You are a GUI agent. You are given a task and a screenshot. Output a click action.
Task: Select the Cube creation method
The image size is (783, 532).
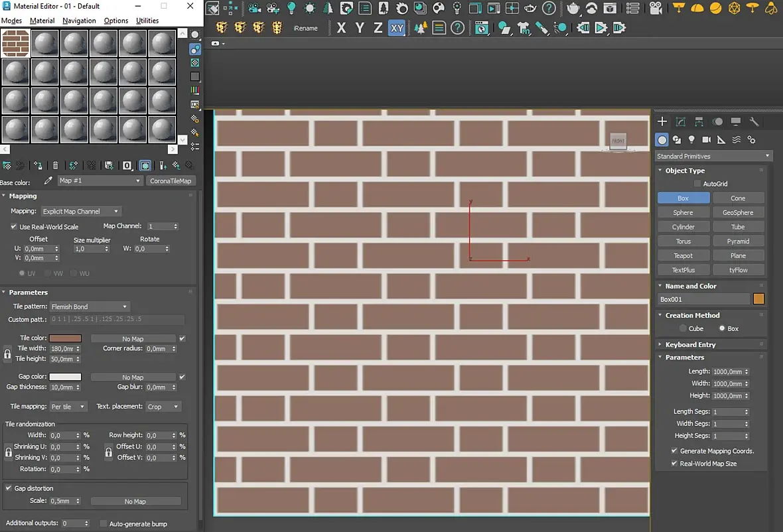683,329
